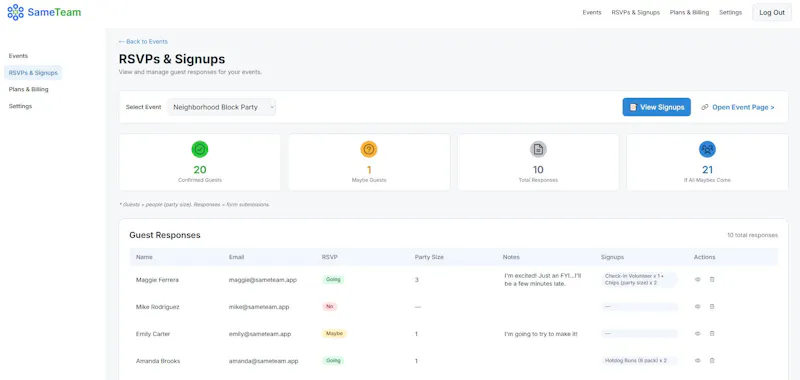Viewport: 800px width, 380px height.
Task: Click the View Signups button
Action: pyautogui.click(x=656, y=107)
